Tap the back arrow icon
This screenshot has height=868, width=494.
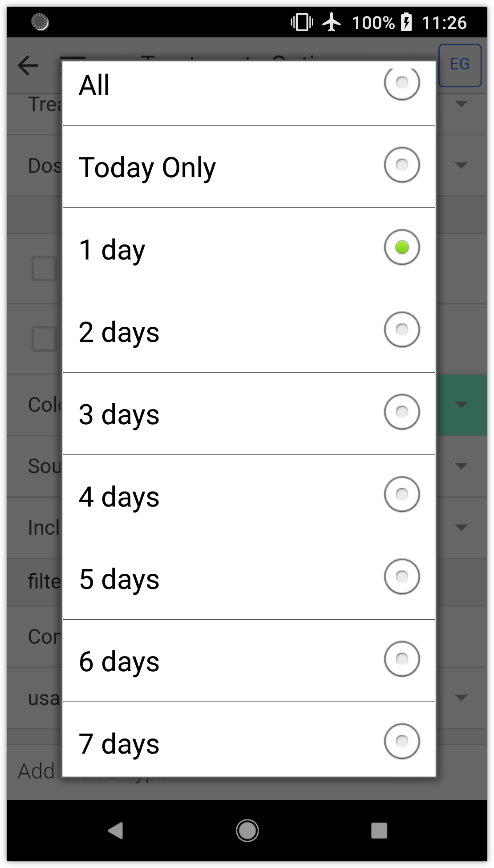[28, 66]
